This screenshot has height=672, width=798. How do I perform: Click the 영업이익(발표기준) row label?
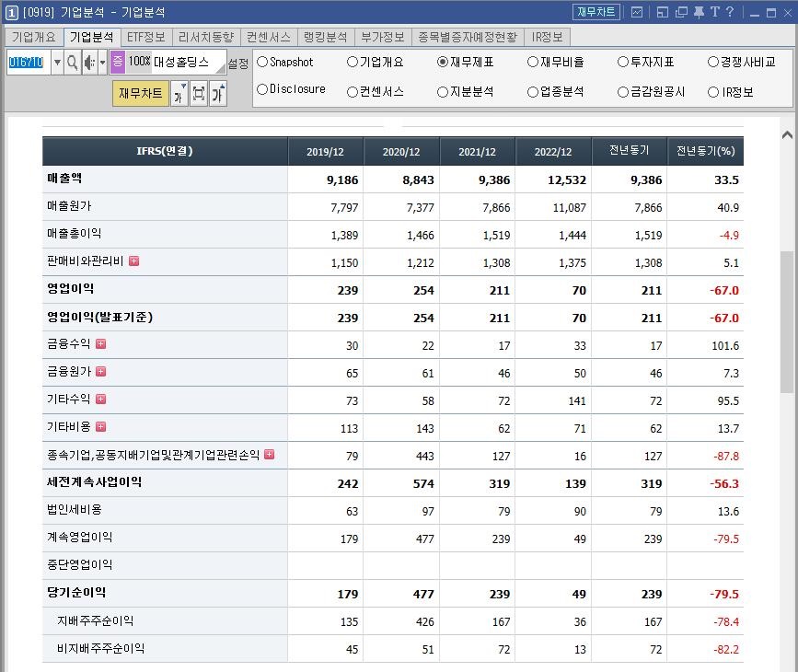click(99, 318)
